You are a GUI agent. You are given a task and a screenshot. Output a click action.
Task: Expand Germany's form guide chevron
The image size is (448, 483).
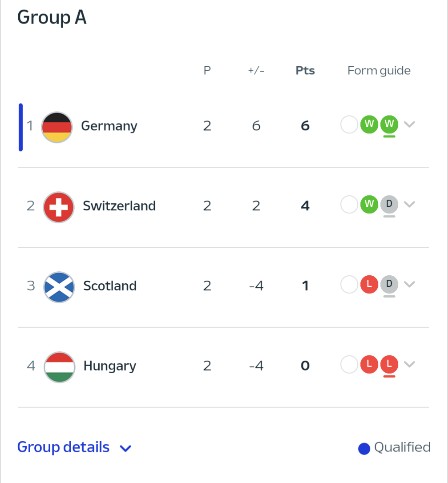[x=409, y=124]
